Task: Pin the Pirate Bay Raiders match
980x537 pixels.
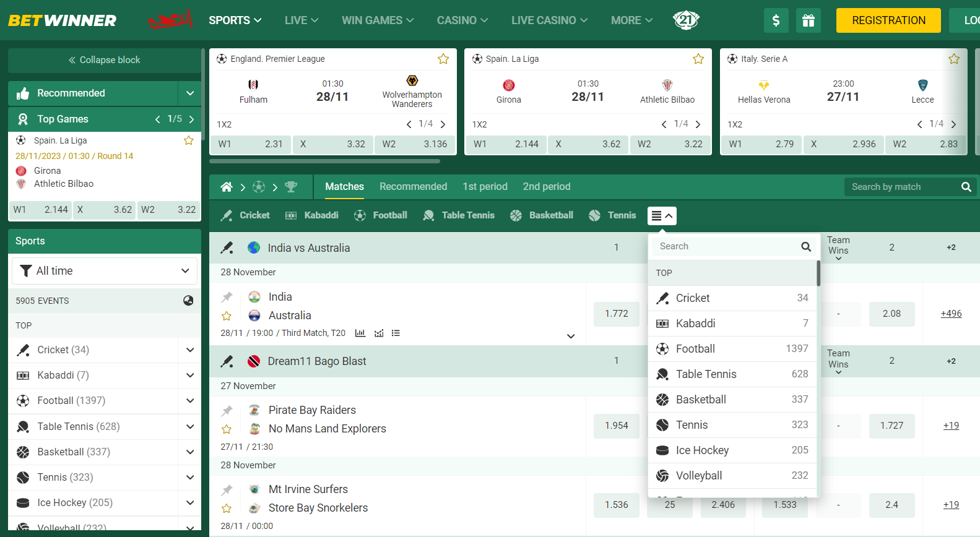Action: click(x=227, y=410)
